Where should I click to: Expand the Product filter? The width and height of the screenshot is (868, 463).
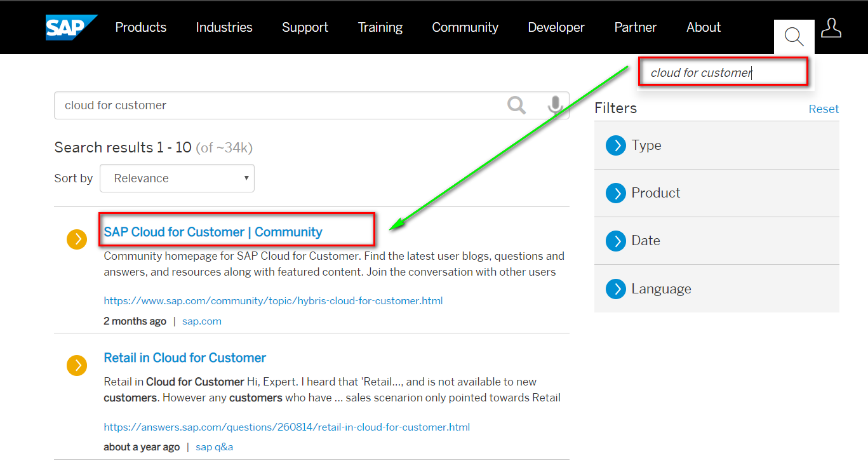coord(717,193)
